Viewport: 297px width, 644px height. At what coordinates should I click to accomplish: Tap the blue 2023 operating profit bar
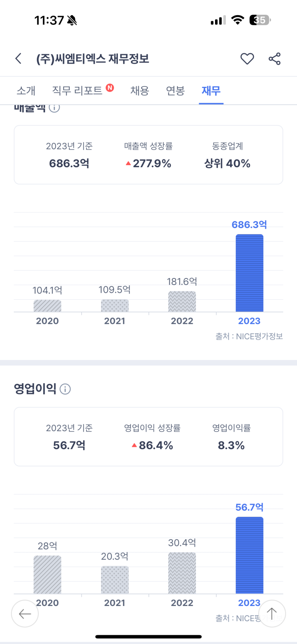(249, 555)
